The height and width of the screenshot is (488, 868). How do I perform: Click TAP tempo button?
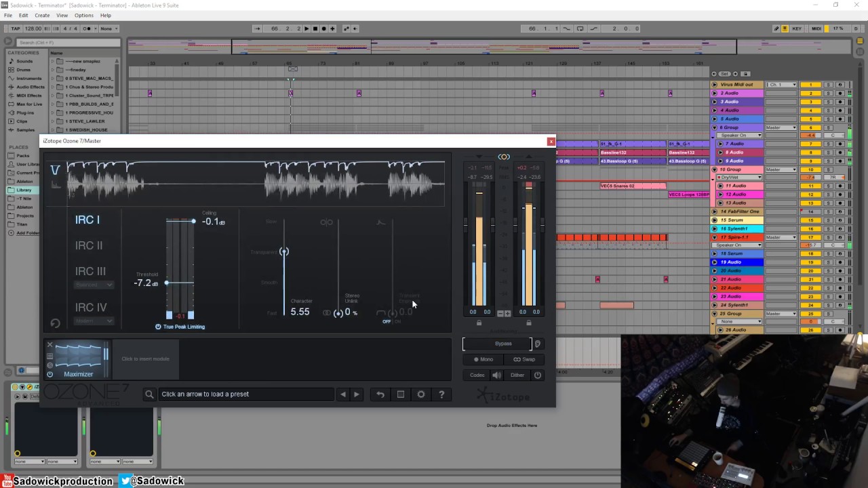(x=14, y=28)
